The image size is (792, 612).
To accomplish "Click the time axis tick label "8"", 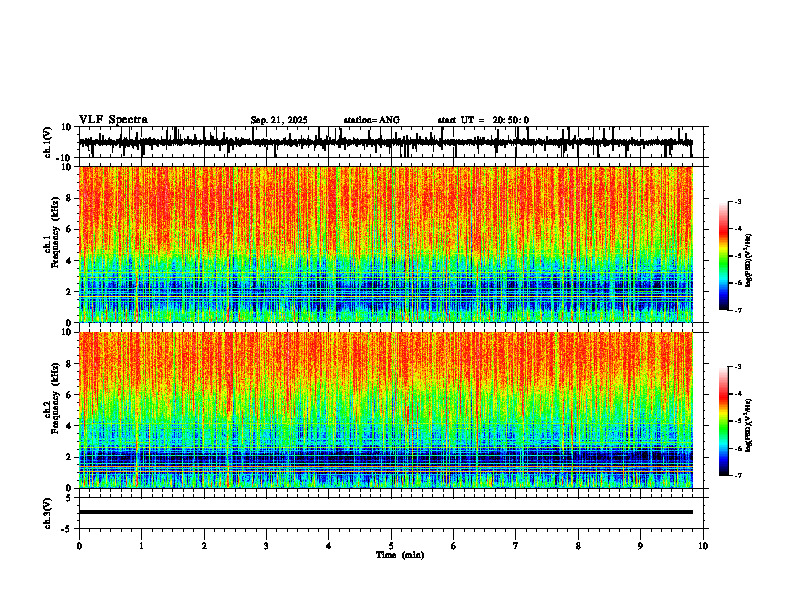I will click(578, 546).
